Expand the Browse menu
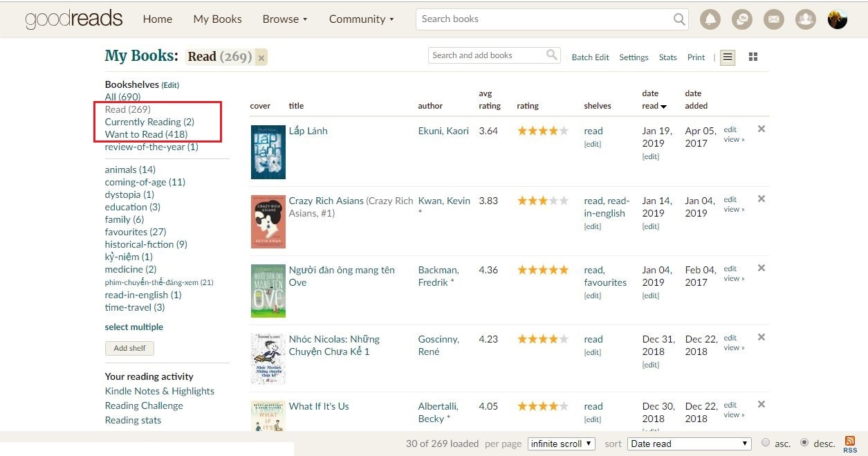Viewport: 868px width, 456px height. pos(285,19)
